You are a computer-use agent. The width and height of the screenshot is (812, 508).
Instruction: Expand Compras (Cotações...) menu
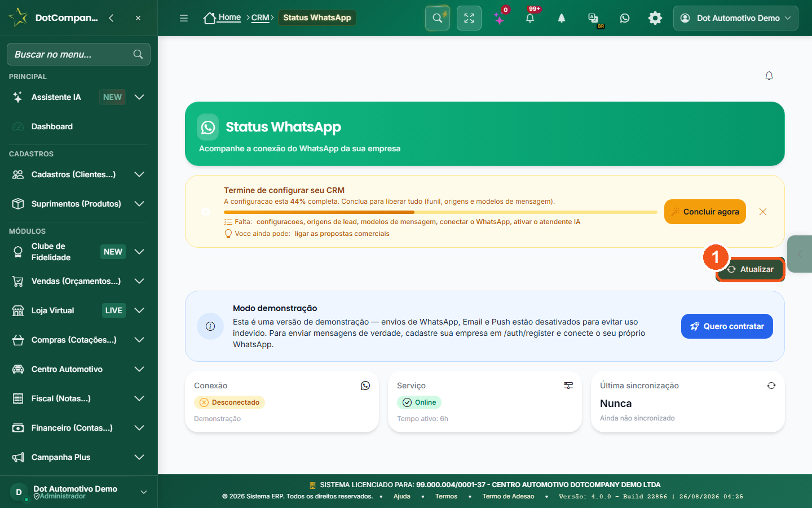[x=139, y=340]
